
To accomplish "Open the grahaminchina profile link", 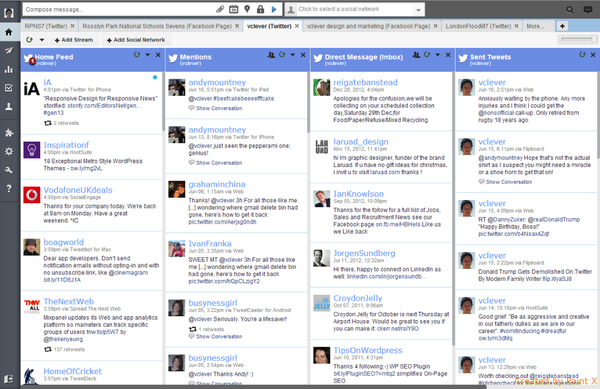I will click(217, 184).
